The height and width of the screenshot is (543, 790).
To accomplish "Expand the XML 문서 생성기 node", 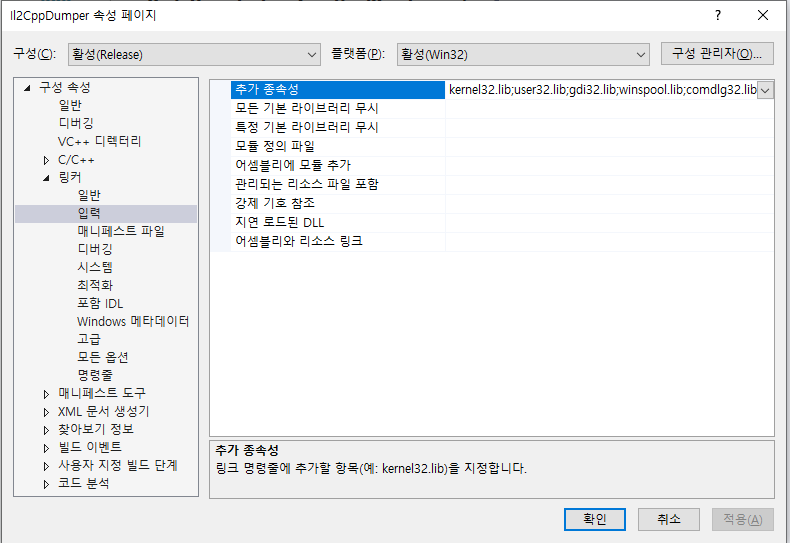I will pyautogui.click(x=46, y=412).
